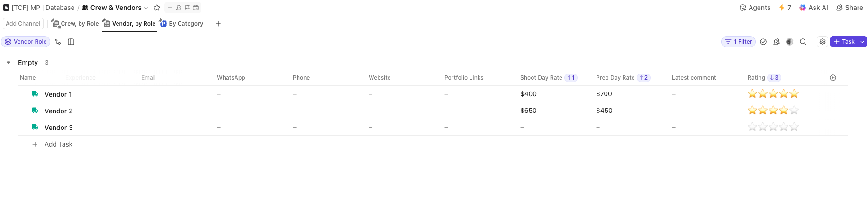Open the subtasks display icon in toolbar

[x=58, y=42]
